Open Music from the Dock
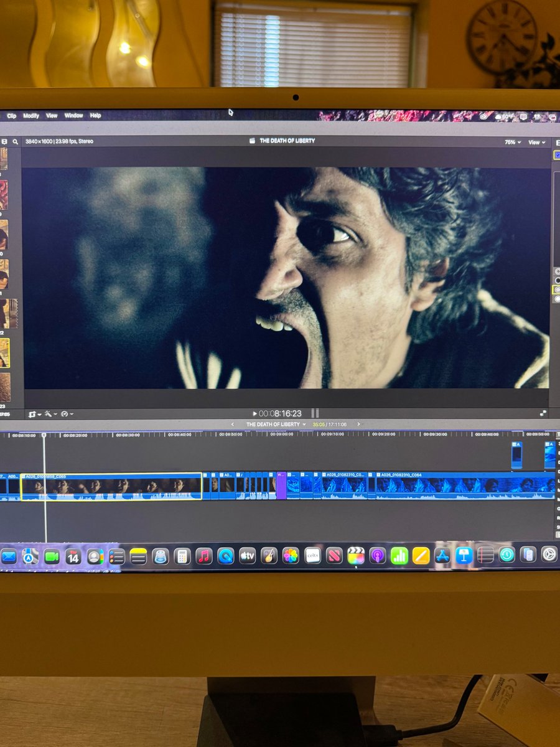The width and height of the screenshot is (560, 747). click(x=204, y=556)
